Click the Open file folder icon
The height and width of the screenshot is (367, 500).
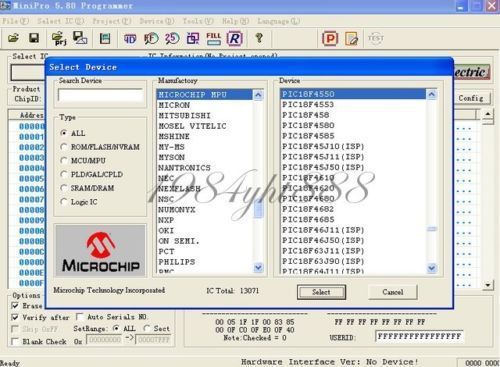[13, 38]
